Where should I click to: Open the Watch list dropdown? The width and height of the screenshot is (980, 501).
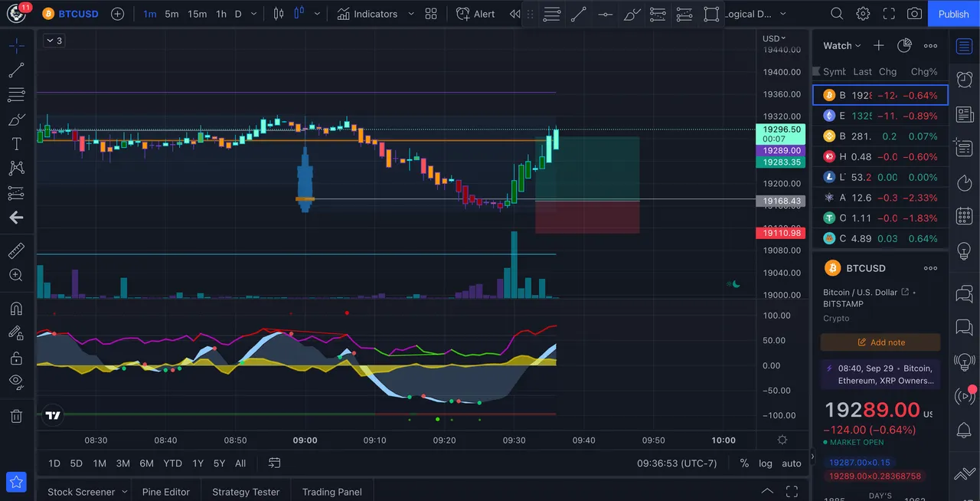(841, 46)
